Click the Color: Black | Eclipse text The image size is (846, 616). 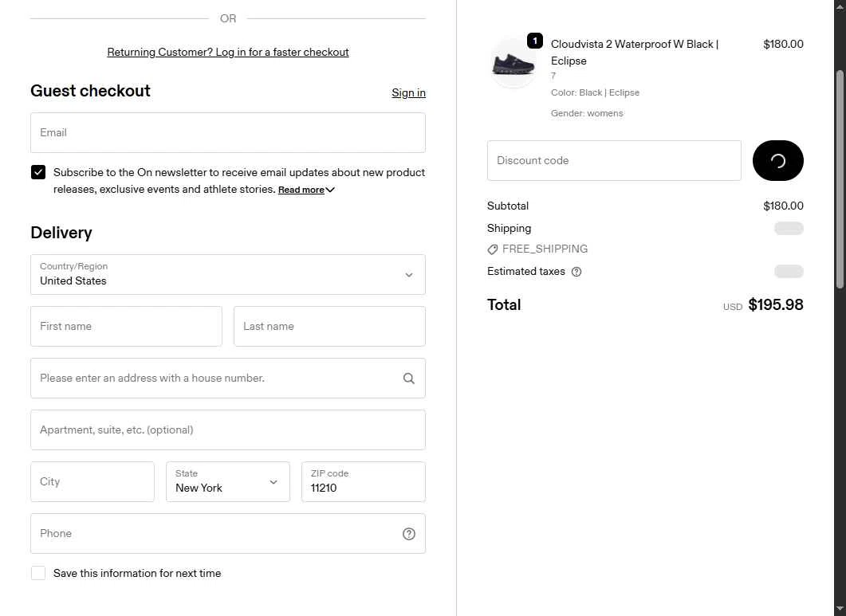[x=595, y=92]
